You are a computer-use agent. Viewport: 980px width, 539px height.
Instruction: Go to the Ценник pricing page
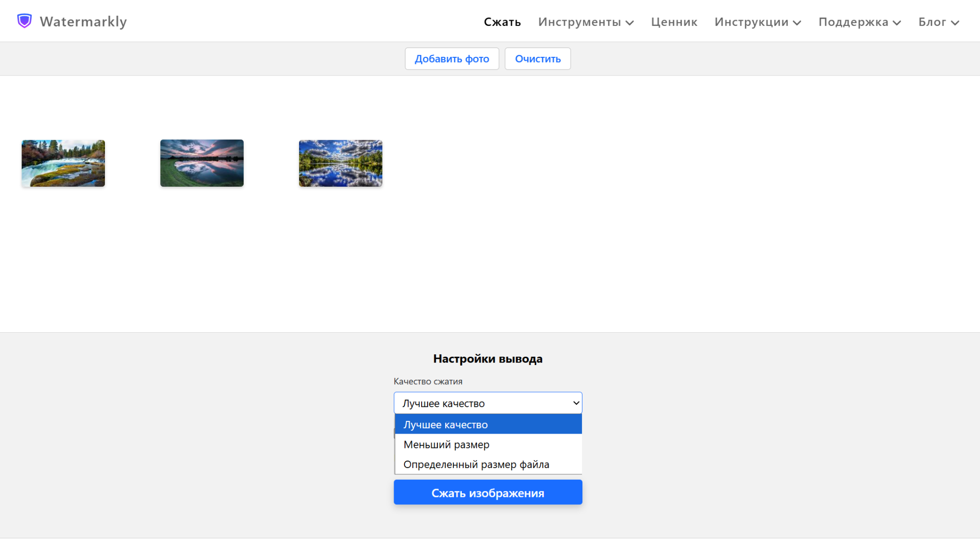(674, 22)
